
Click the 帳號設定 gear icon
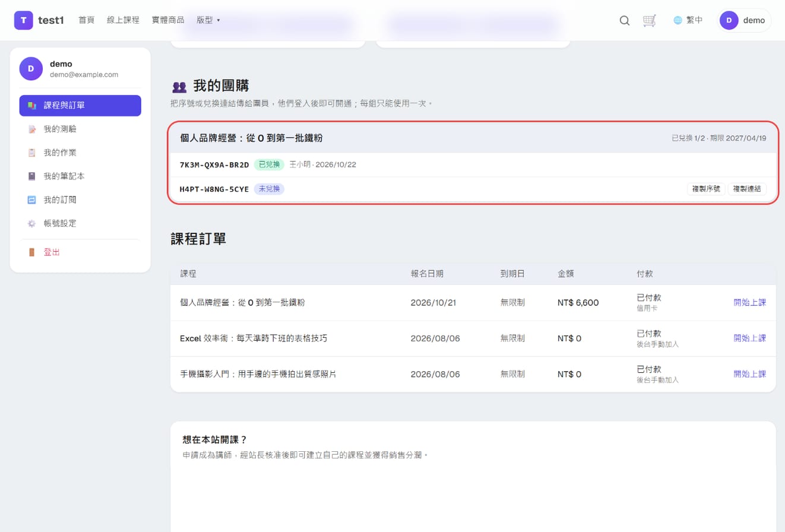click(x=32, y=224)
